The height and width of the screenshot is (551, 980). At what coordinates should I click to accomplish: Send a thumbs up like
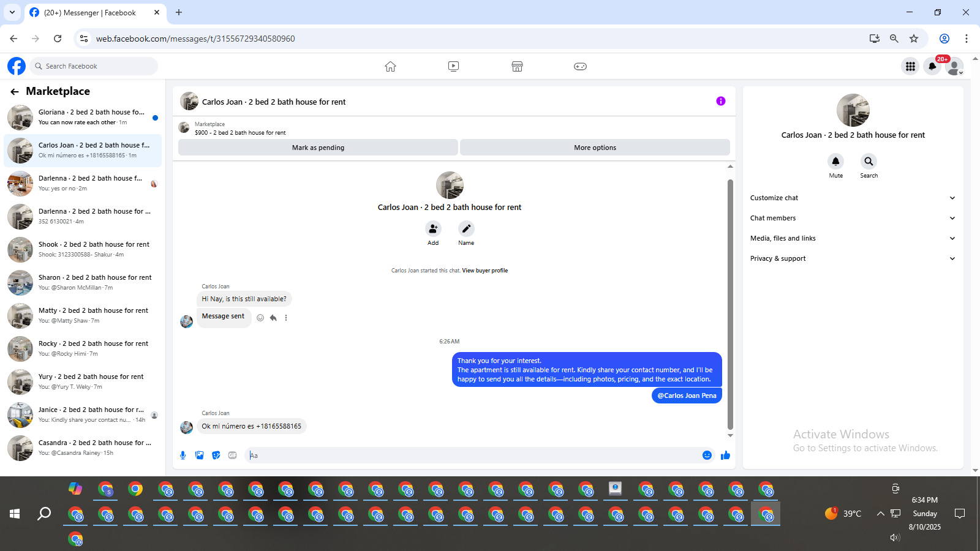pos(725,455)
